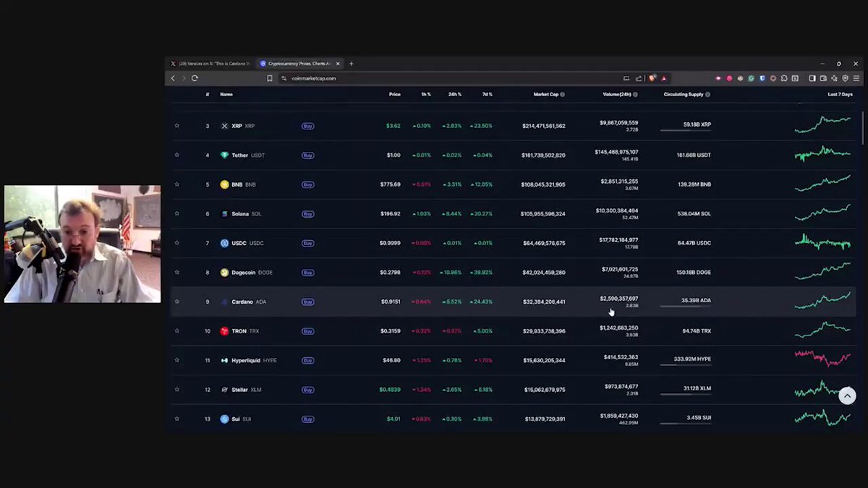Show info for Market Cap column
868x488 pixels.
click(563, 94)
